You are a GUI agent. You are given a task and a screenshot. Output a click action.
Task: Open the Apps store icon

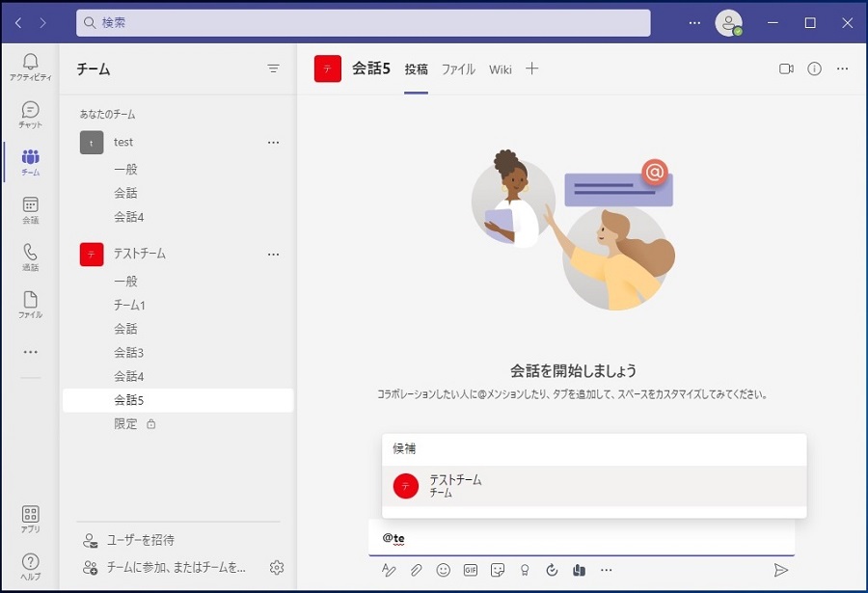click(31, 519)
